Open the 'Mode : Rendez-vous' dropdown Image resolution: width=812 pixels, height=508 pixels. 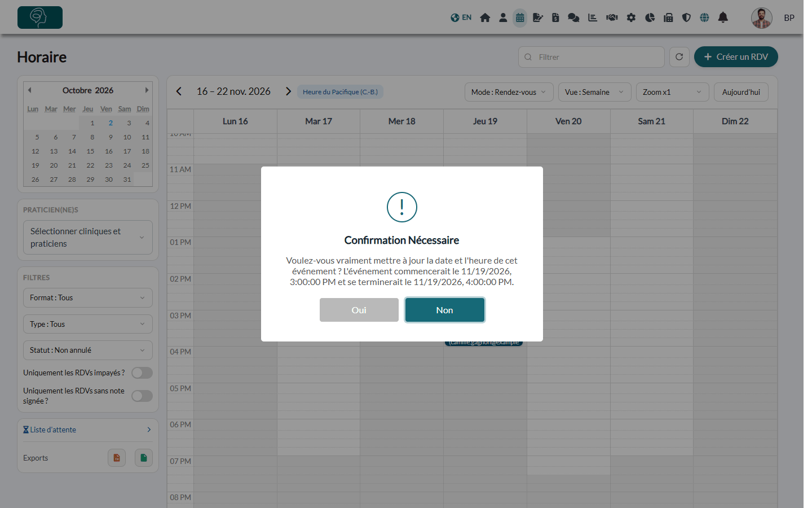coord(509,92)
